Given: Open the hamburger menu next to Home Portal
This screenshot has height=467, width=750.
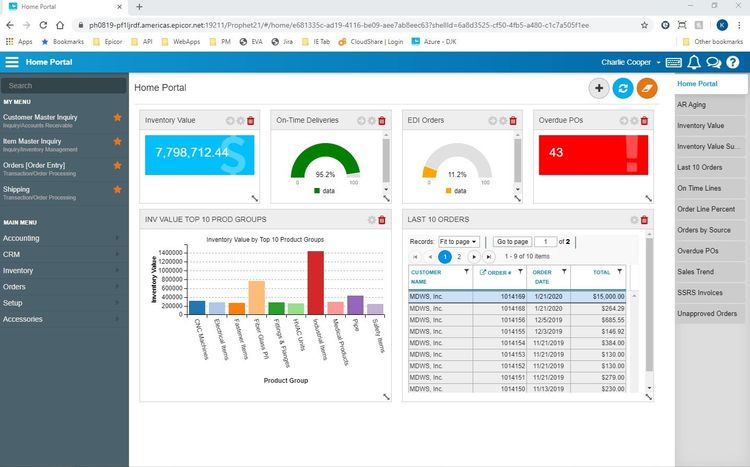Looking at the screenshot, I should coord(11,62).
